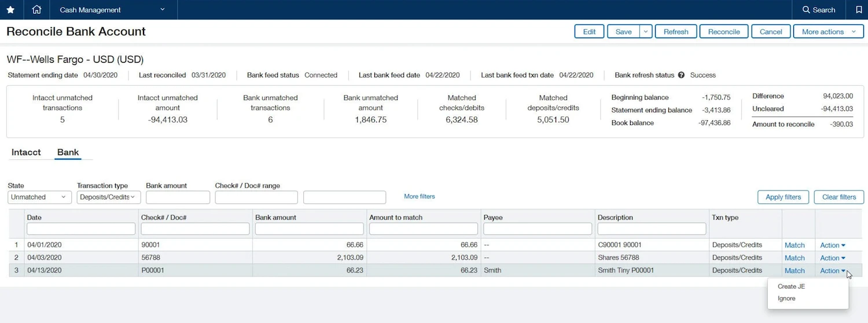Click the Cancel button

(x=771, y=32)
